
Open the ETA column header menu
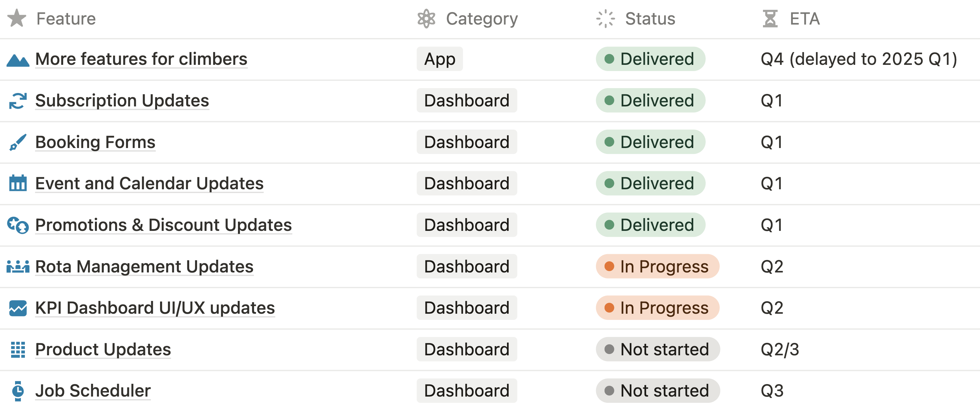(x=804, y=19)
